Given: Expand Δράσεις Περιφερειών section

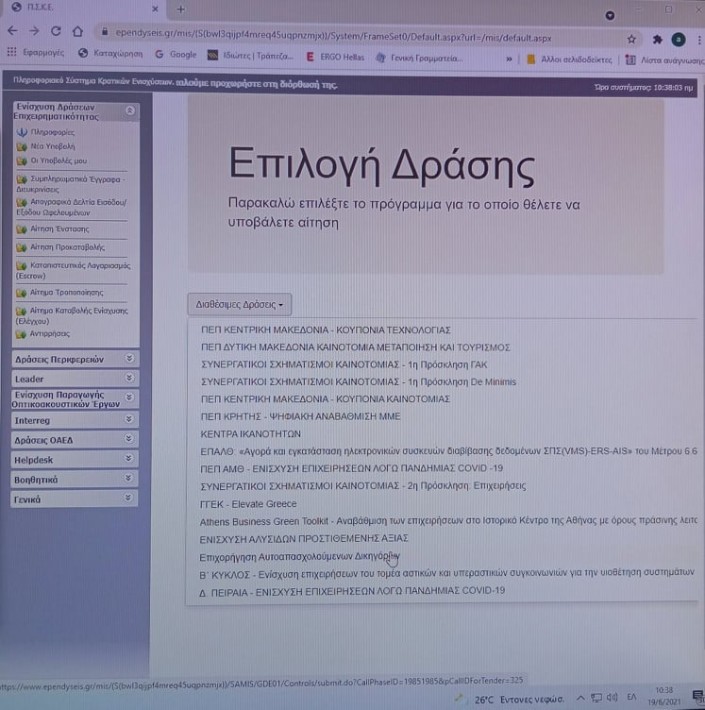Looking at the screenshot, I should [75, 359].
